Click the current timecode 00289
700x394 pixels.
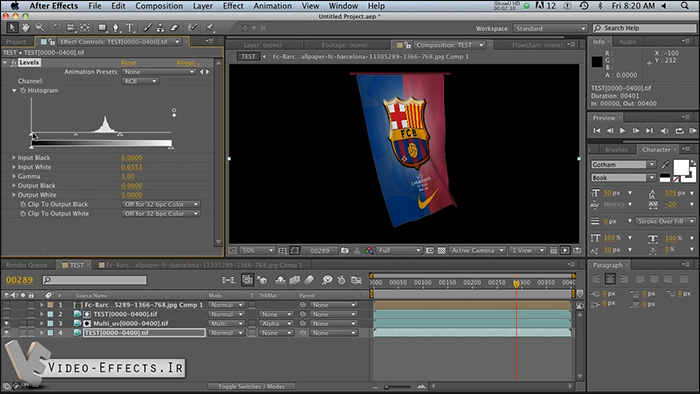pos(19,280)
